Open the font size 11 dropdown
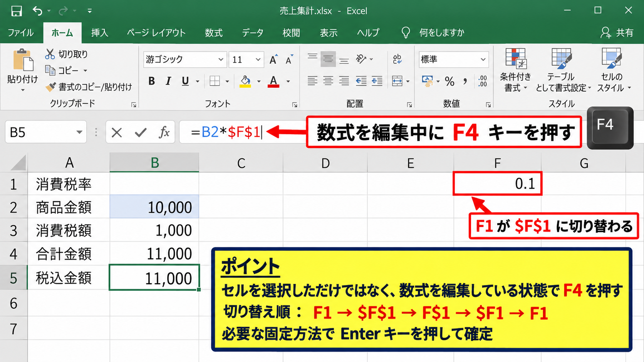The image size is (644, 362). point(258,60)
